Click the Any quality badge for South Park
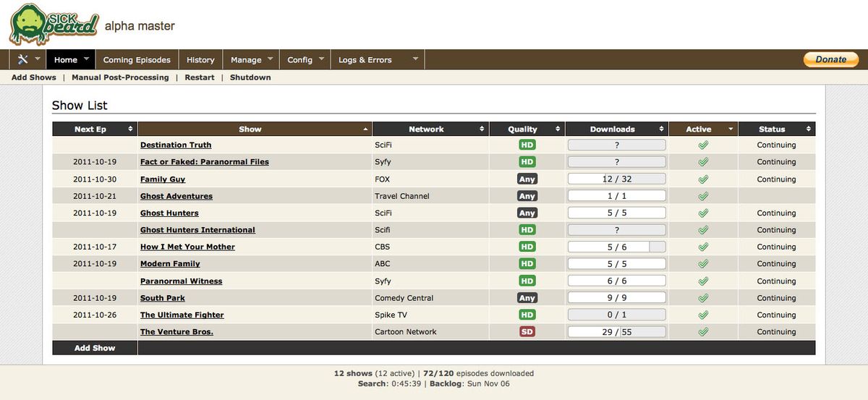Screen dimensions: 868x400 pyautogui.click(x=527, y=298)
